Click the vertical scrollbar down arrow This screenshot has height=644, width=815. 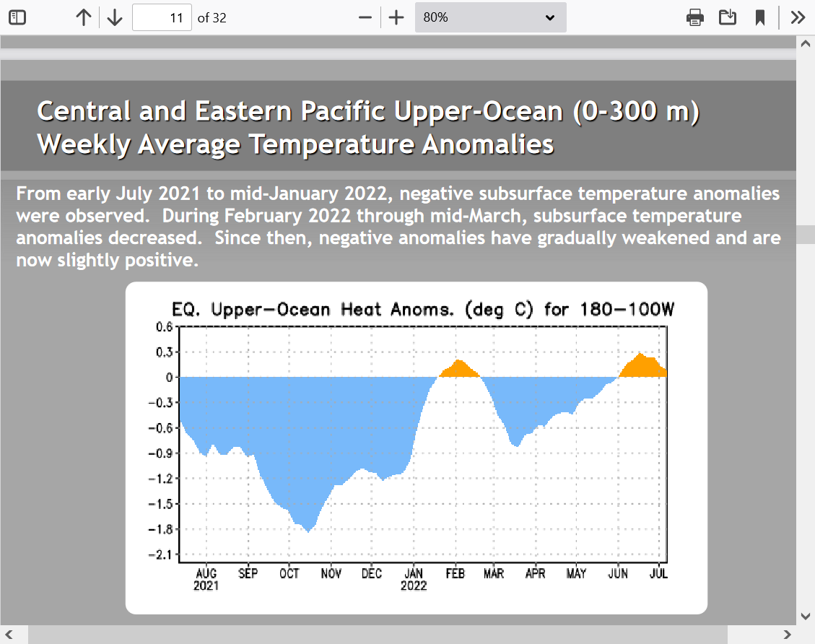pos(806,616)
